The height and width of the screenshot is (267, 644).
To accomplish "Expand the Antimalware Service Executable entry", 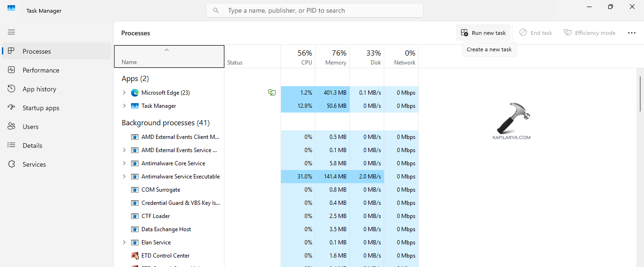I will click(x=124, y=177).
